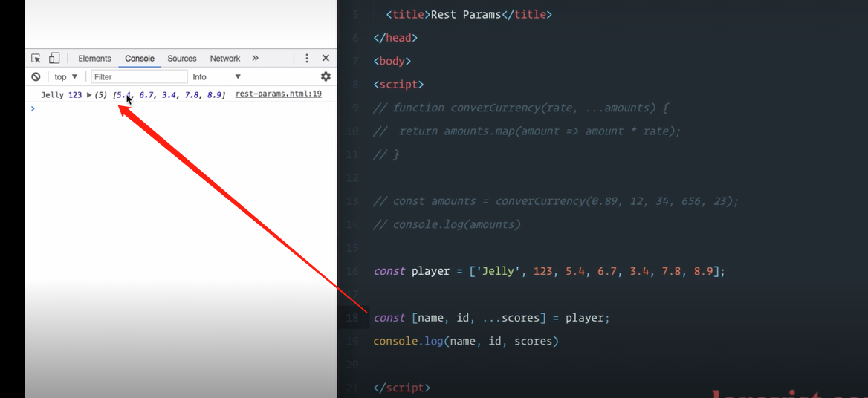This screenshot has height=398, width=868.
Task: Click '...scores' in the destructuring line
Action: tap(511, 318)
